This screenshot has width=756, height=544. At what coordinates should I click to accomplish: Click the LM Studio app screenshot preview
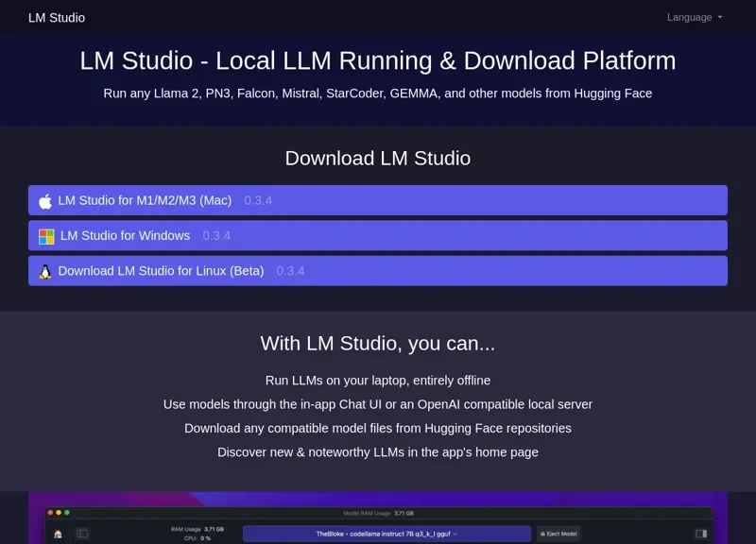pyautogui.click(x=378, y=518)
